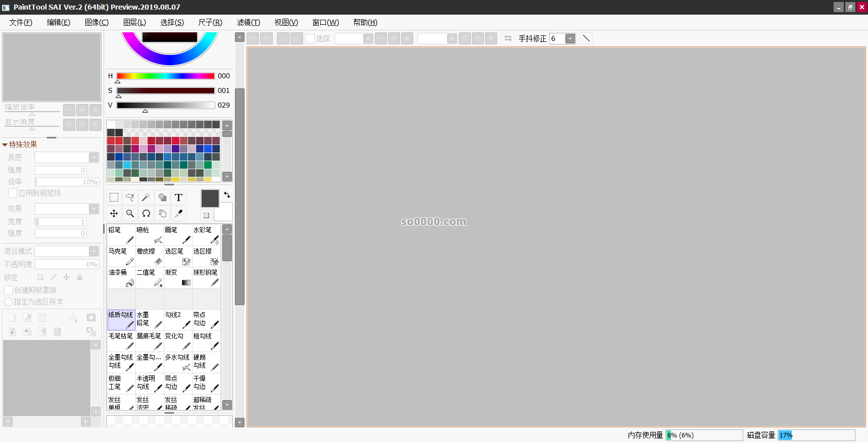This screenshot has width=868, height=443.
Task: Select the zoom magnifier tool
Action: 130,214
